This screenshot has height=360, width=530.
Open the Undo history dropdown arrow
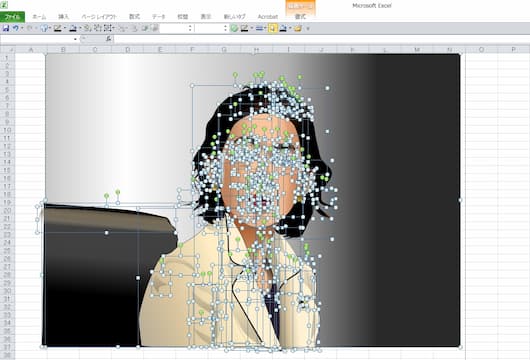coord(22,28)
